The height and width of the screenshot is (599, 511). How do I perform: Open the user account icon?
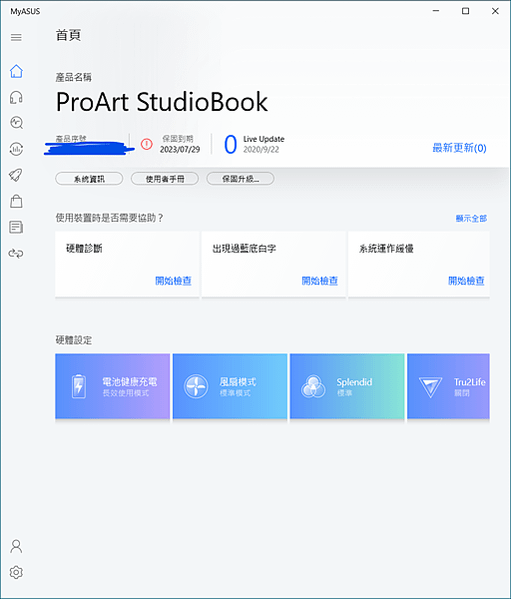pos(16,546)
